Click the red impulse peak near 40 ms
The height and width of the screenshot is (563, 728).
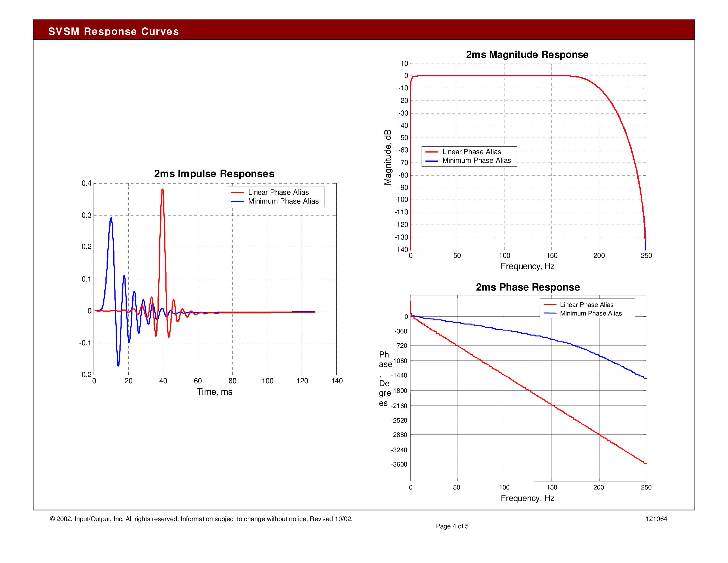162,190
